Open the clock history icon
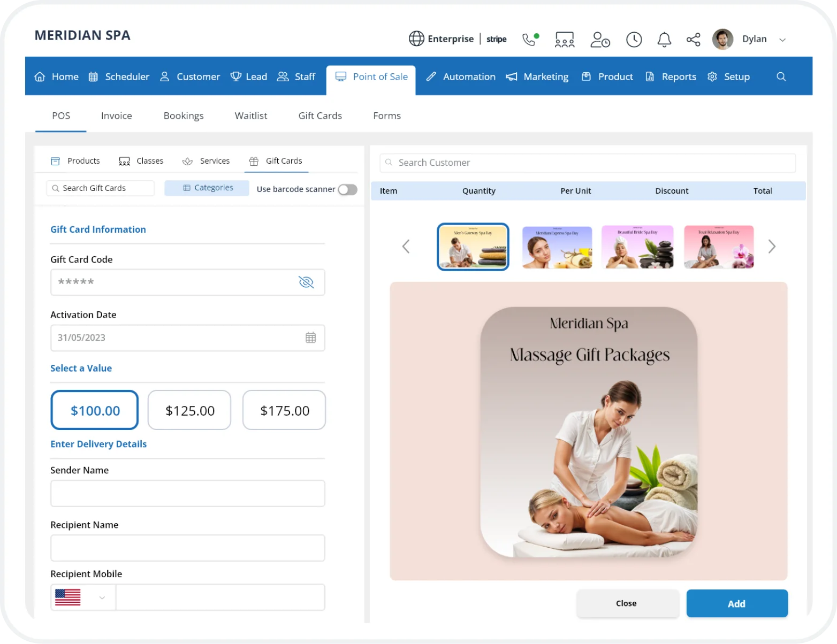 (634, 39)
